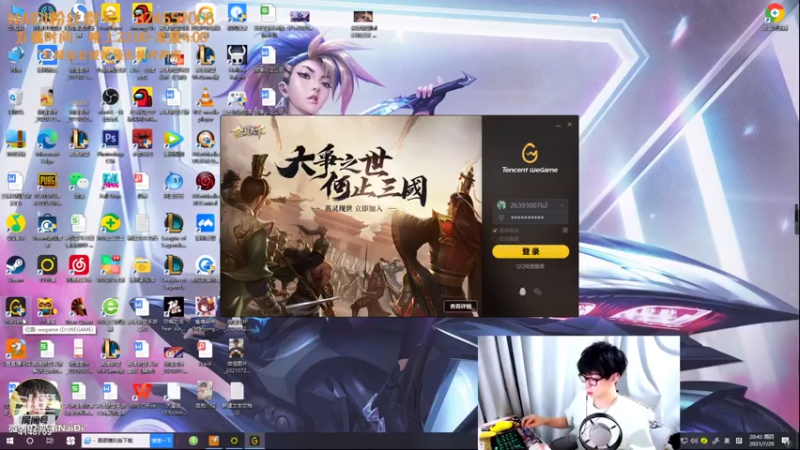Viewport: 800px width, 450px height.
Task: Close the WeGame login window
Action: tap(570, 124)
